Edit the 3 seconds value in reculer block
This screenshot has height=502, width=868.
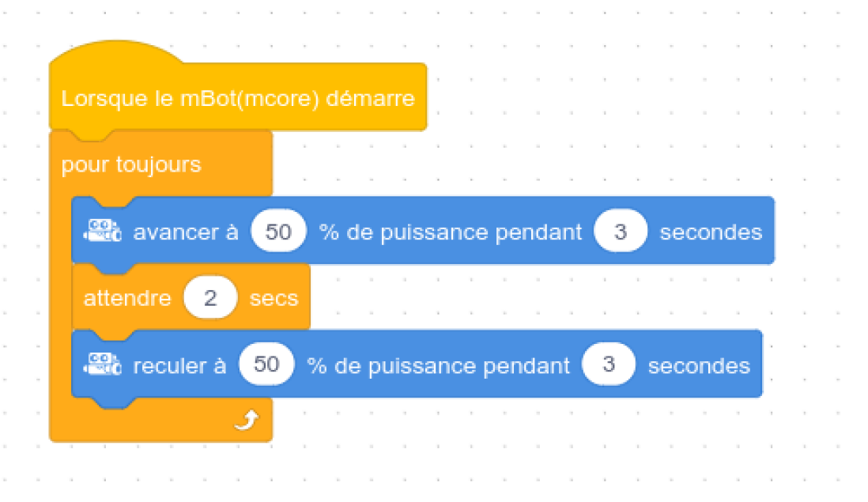pyautogui.click(x=609, y=364)
